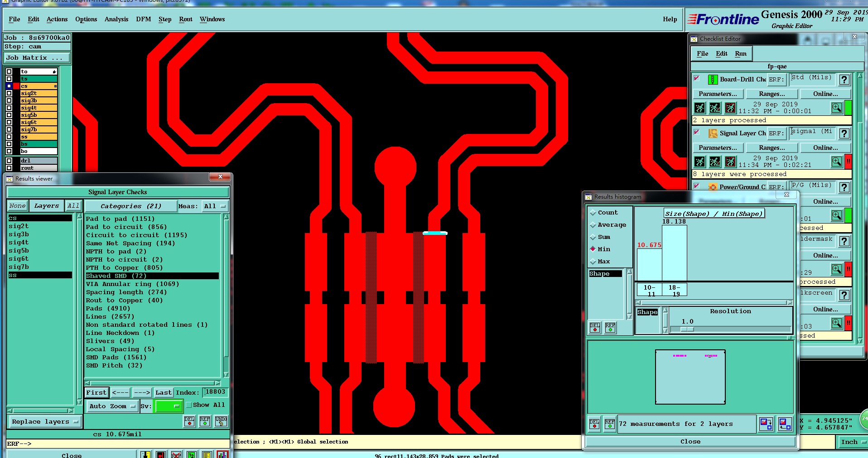
Task: Click last layer-transfer icon in histogram footer
Action: tap(785, 424)
